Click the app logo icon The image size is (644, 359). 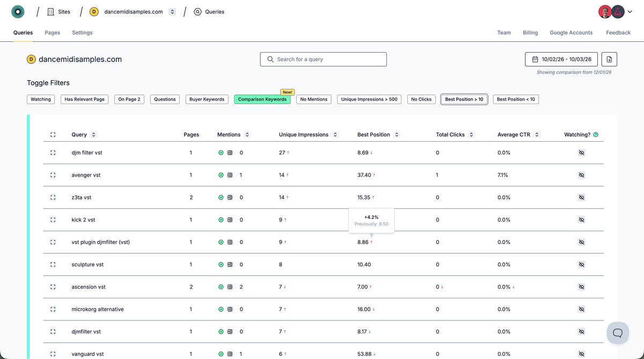18,11
